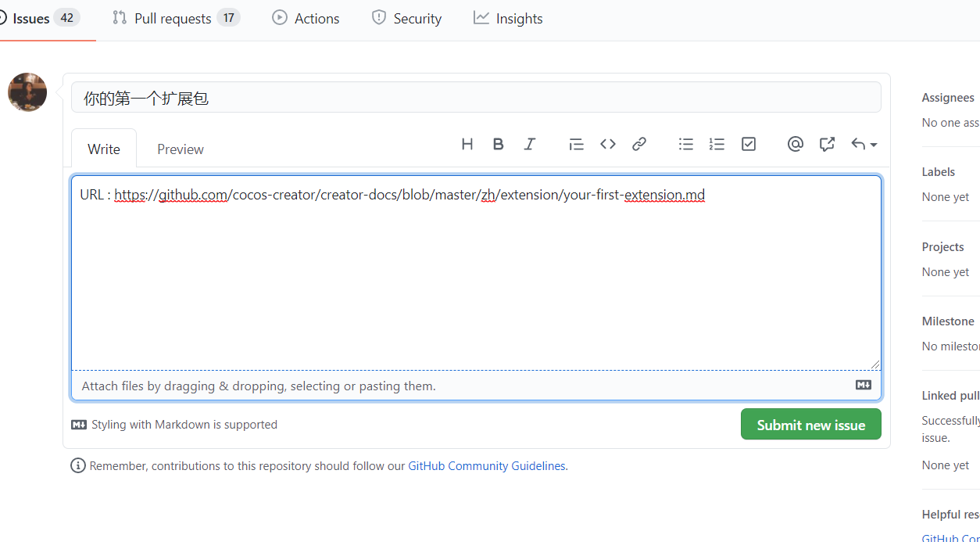The width and height of the screenshot is (980, 542).
Task: Click the Pull requests count badge 17
Action: pyautogui.click(x=228, y=17)
